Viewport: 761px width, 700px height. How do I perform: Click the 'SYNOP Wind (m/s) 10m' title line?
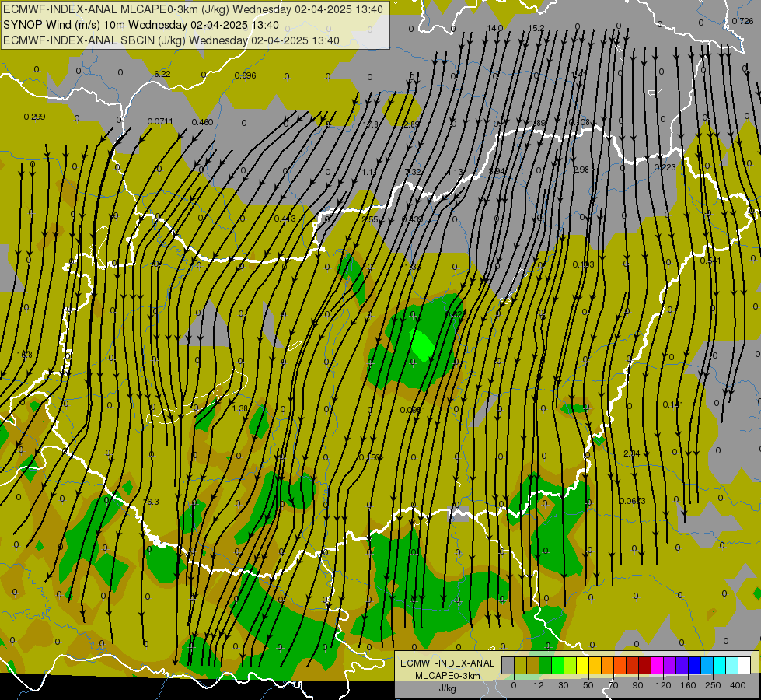(141, 25)
